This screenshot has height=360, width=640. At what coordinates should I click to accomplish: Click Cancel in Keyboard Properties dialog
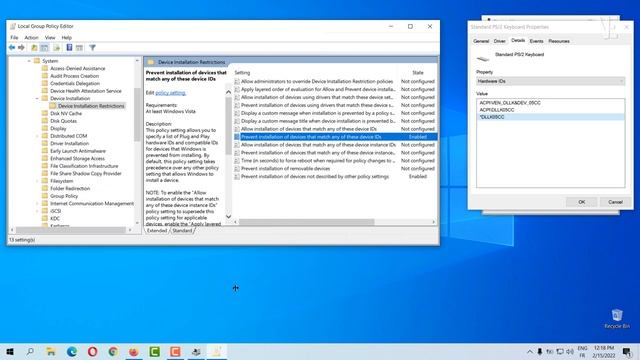(615, 202)
